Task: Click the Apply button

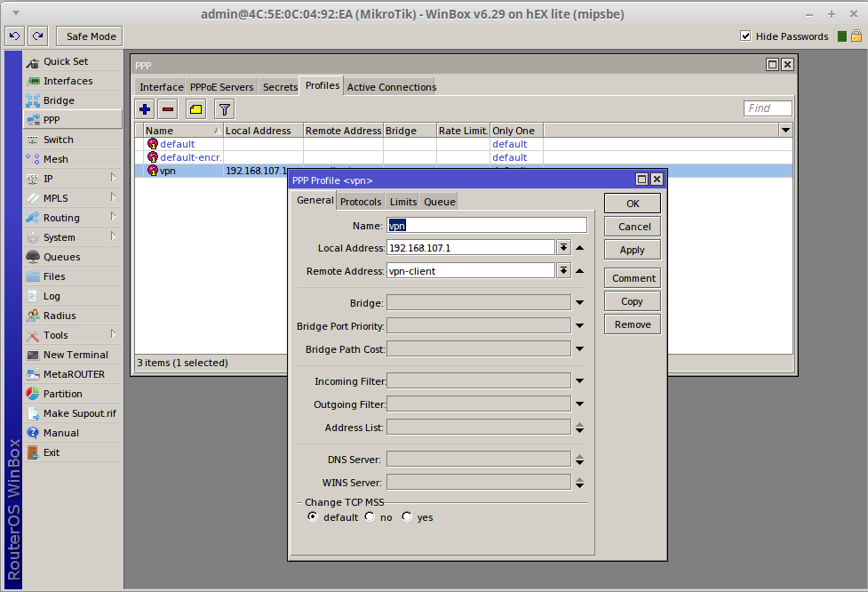Action: click(x=633, y=250)
